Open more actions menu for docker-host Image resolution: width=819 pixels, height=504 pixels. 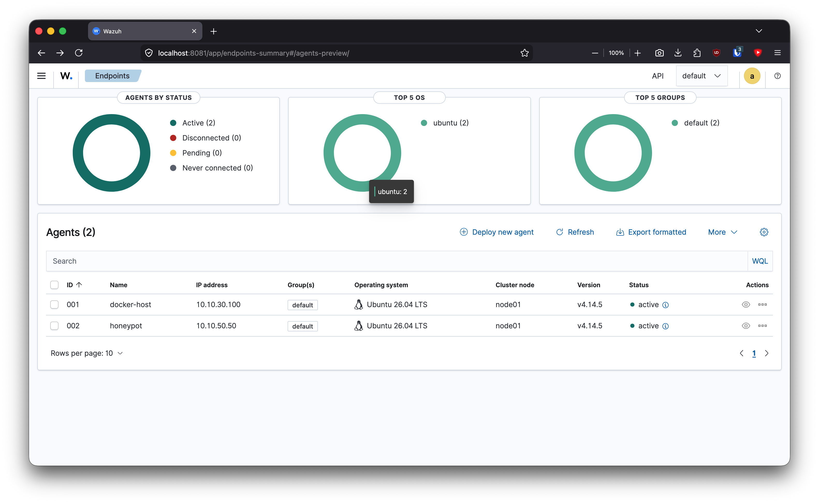[x=762, y=304]
